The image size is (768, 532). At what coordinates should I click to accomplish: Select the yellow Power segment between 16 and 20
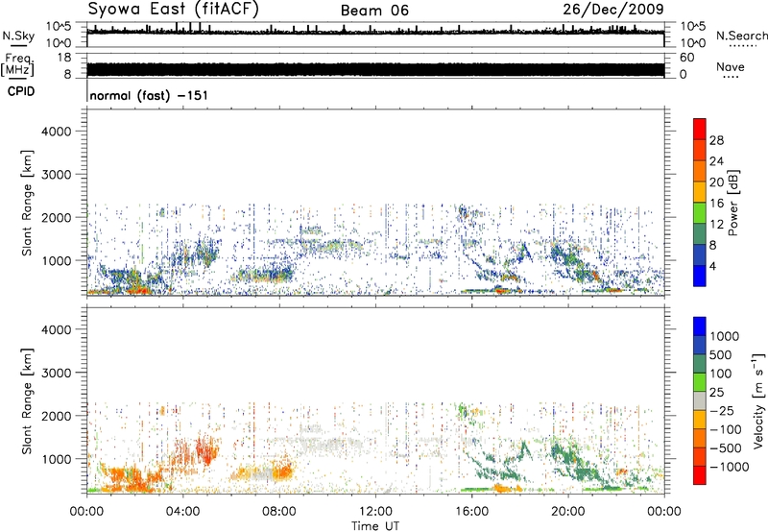[700, 192]
